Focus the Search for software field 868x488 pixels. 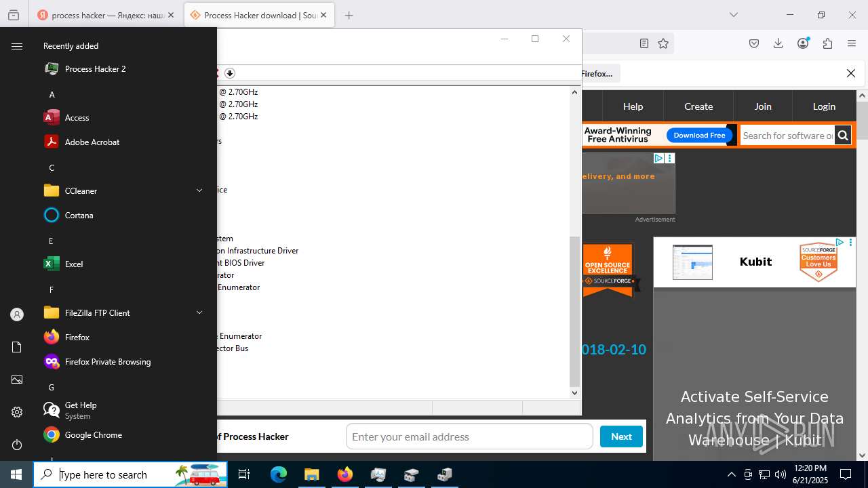[787, 136]
